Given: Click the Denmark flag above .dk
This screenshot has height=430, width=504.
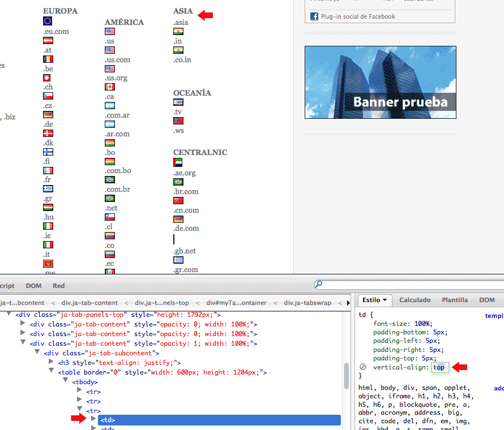Looking at the screenshot, I should click(48, 134).
